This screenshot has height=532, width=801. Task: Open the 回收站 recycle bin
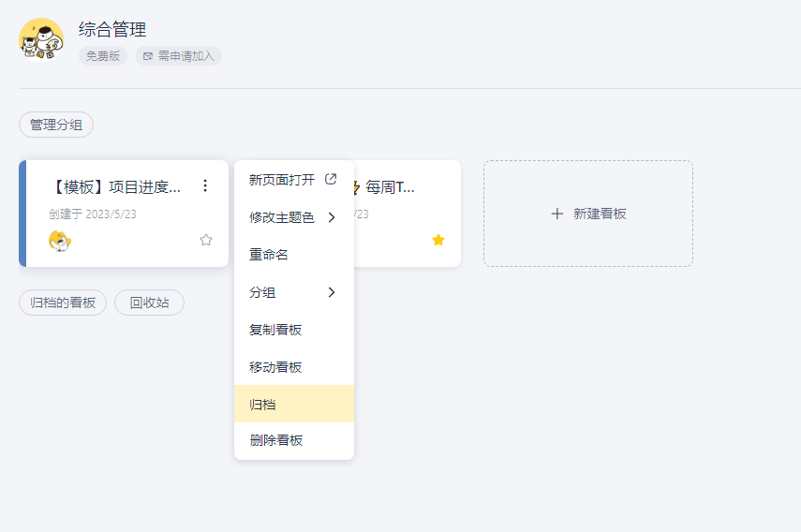click(x=149, y=303)
